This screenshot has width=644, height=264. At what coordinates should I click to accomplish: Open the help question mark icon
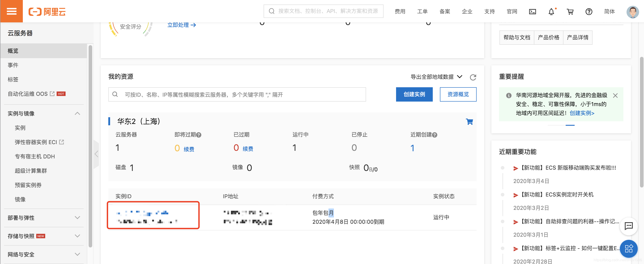click(x=589, y=11)
